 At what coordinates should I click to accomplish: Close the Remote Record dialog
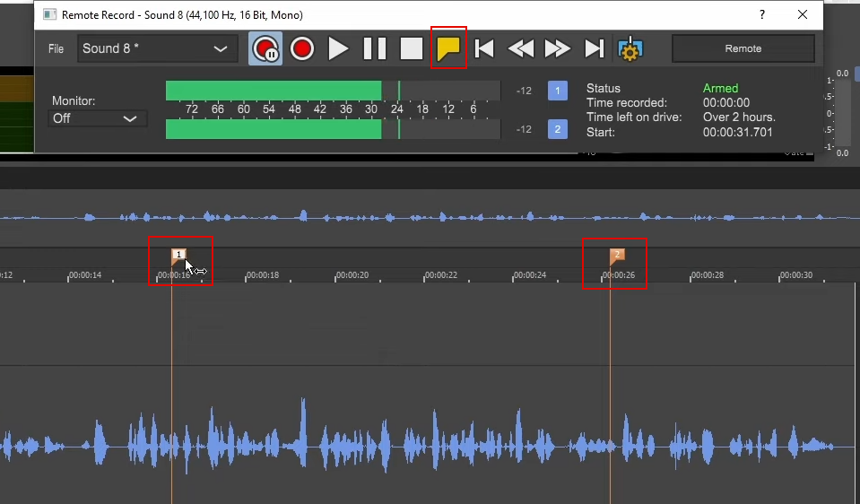803,15
